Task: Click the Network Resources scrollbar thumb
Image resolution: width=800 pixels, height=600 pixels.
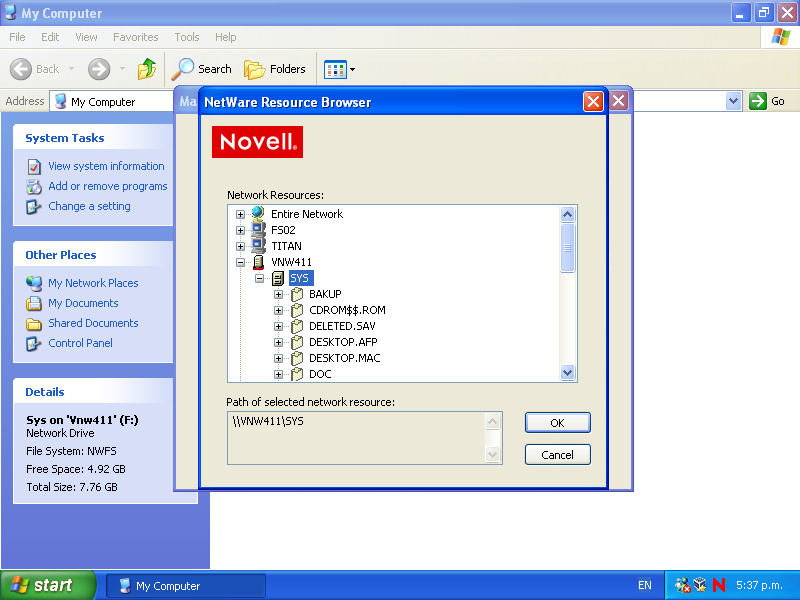Action: pyautogui.click(x=567, y=248)
